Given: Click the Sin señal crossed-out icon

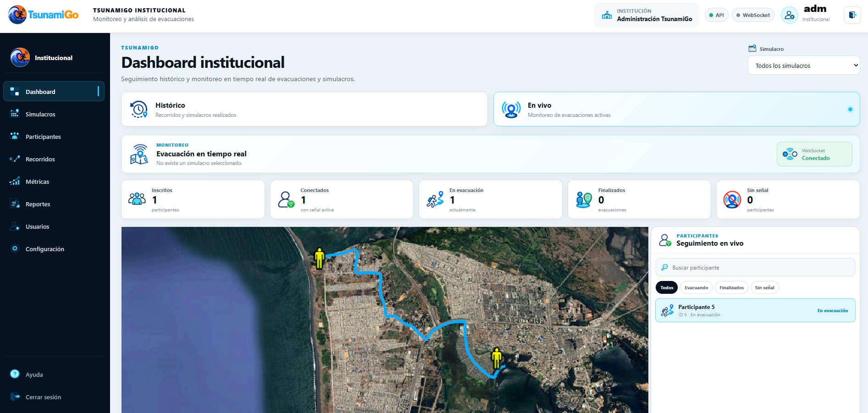Looking at the screenshot, I should click(732, 199).
